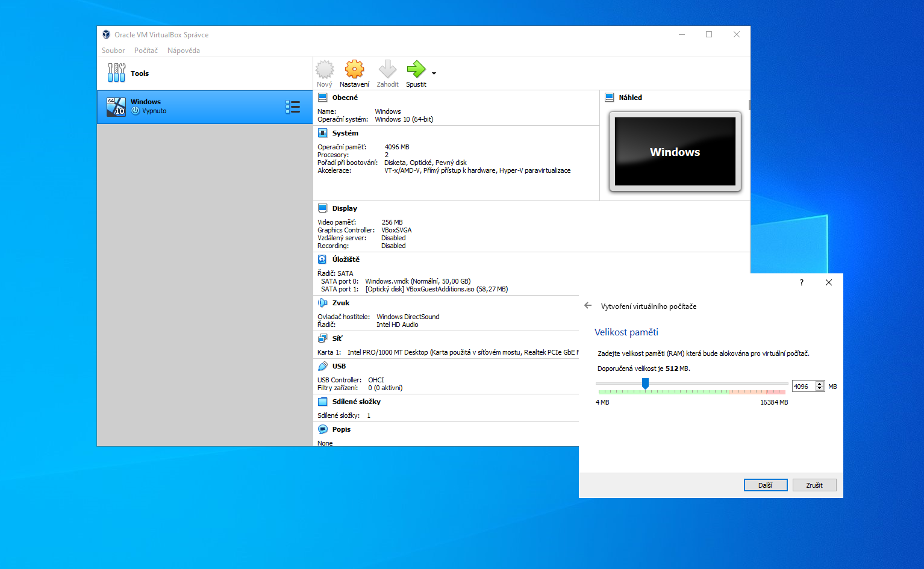Image resolution: width=924 pixels, height=569 pixels.
Task: Click the Zrušit button
Action: pyautogui.click(x=814, y=485)
